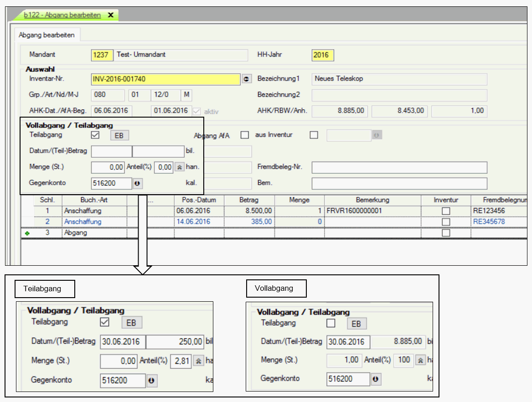Open Gegenkonto lookup icon in main form
532x402 pixels.
[137, 183]
